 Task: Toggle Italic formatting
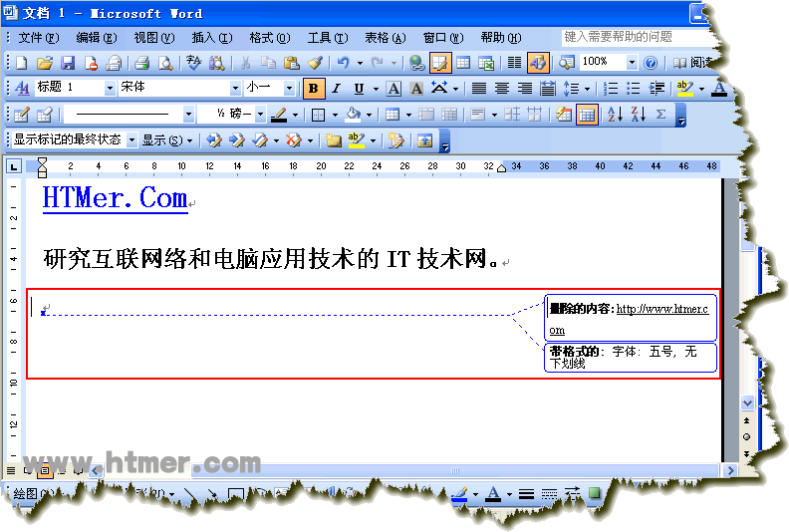(x=336, y=89)
